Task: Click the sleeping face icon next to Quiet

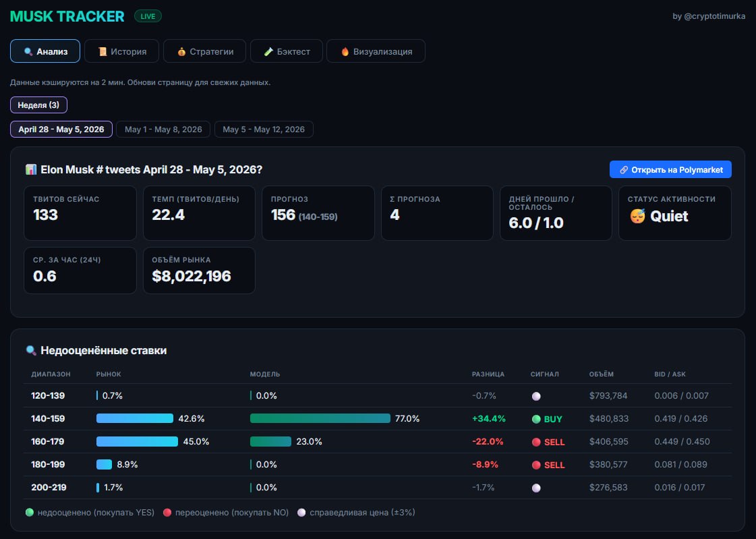Action: tap(637, 216)
